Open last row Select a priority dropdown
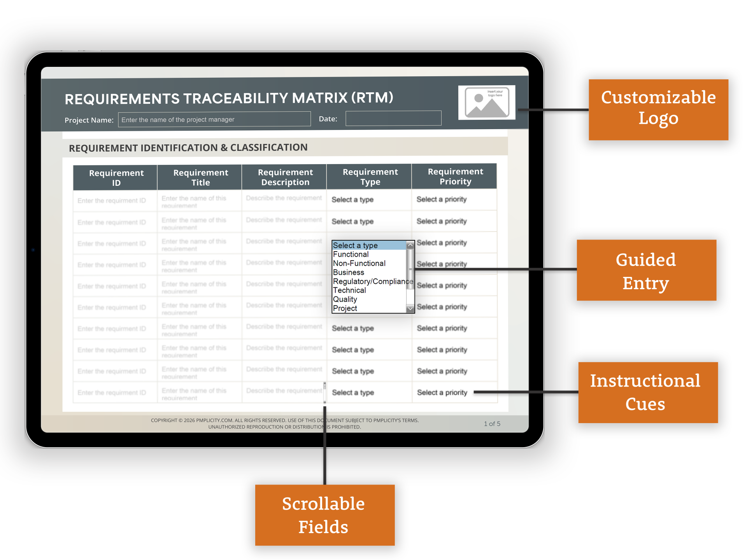747x560 pixels. click(x=442, y=393)
